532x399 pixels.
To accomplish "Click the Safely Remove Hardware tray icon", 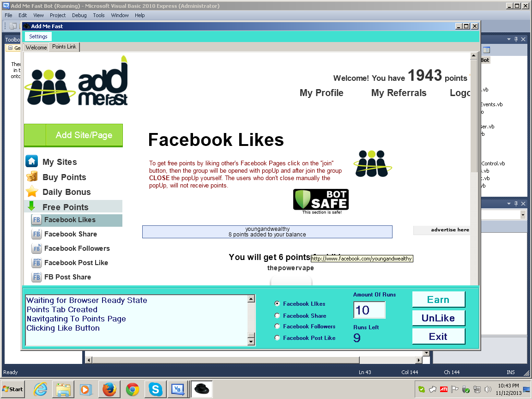I will tap(466, 389).
